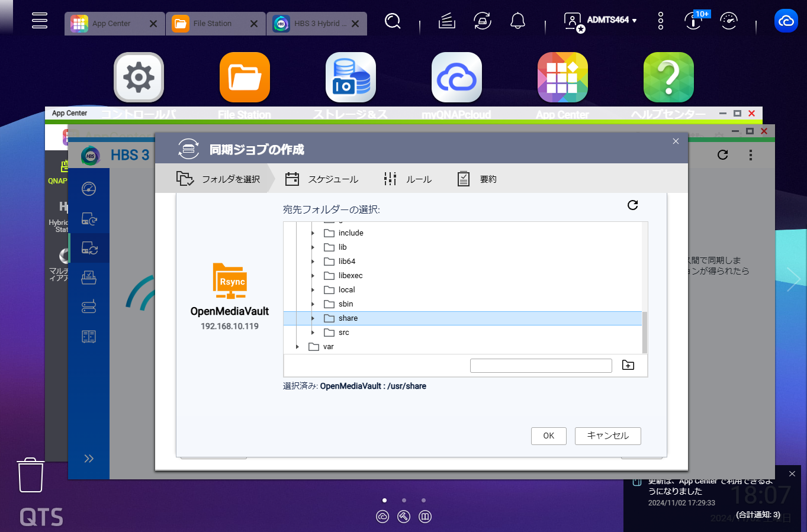The height and width of the screenshot is (532, 807).
Task: Expand the var folder arrow
Action: [x=298, y=347]
